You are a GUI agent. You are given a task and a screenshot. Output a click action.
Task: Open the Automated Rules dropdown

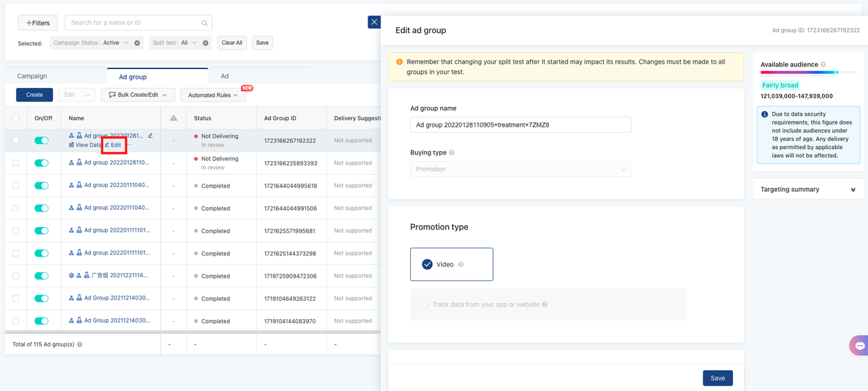[x=213, y=96]
